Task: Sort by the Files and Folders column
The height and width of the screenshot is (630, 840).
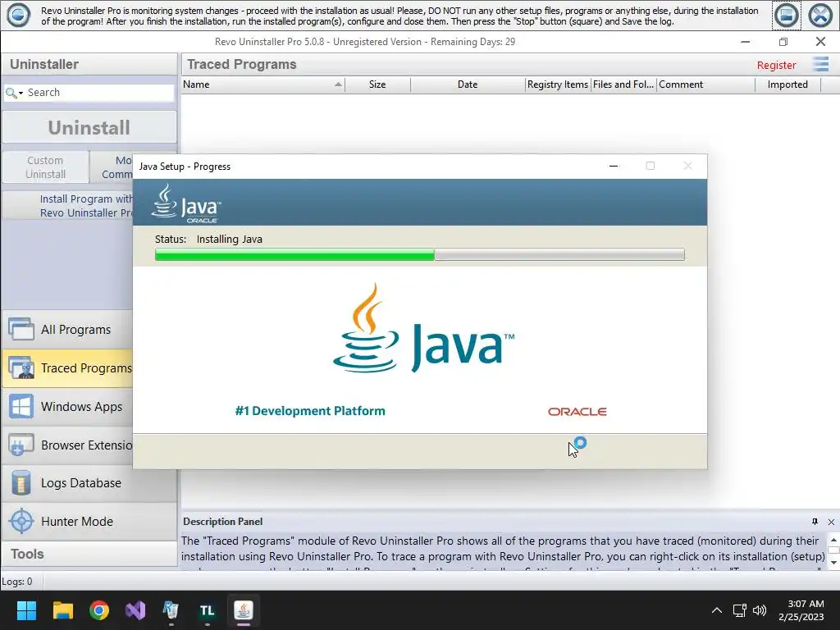Action: [x=623, y=84]
